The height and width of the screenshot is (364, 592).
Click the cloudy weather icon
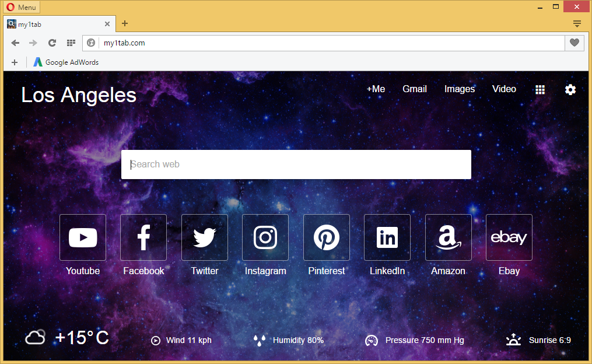click(35, 337)
